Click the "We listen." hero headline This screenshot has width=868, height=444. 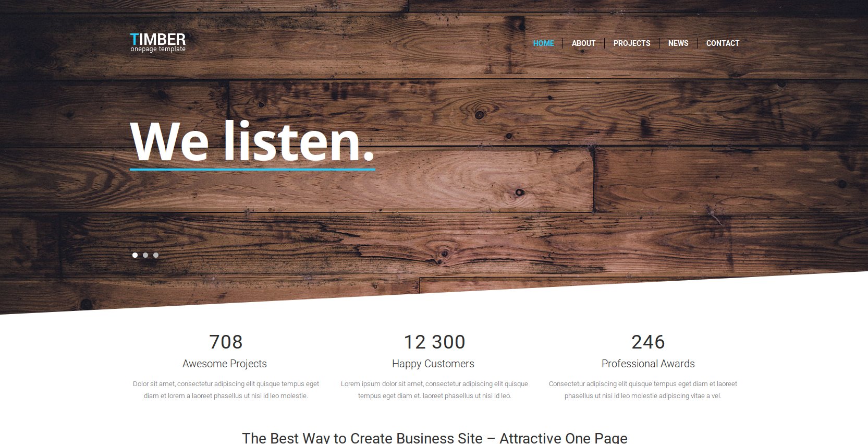tap(252, 142)
